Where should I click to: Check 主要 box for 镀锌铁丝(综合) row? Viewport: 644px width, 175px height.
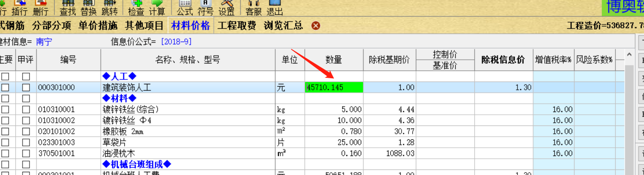click(5, 110)
